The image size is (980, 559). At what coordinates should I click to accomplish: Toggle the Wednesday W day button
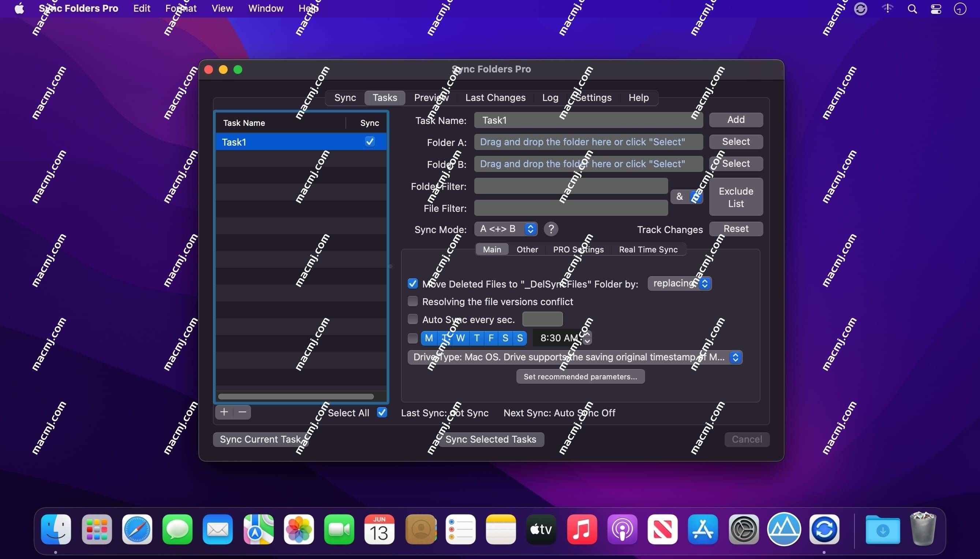tap(460, 338)
